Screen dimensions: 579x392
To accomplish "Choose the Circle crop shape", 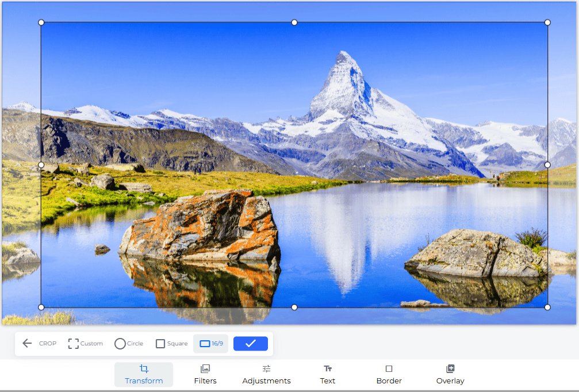I will [x=128, y=343].
